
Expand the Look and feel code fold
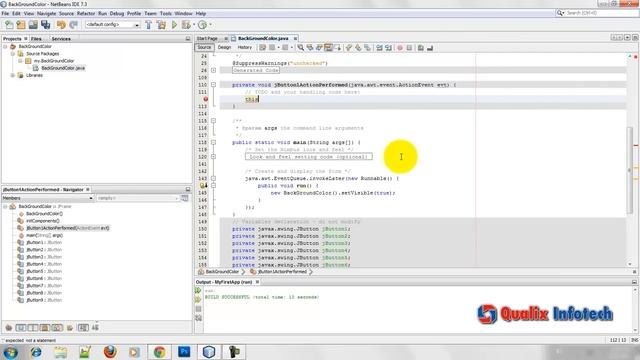pyautogui.click(x=213, y=157)
